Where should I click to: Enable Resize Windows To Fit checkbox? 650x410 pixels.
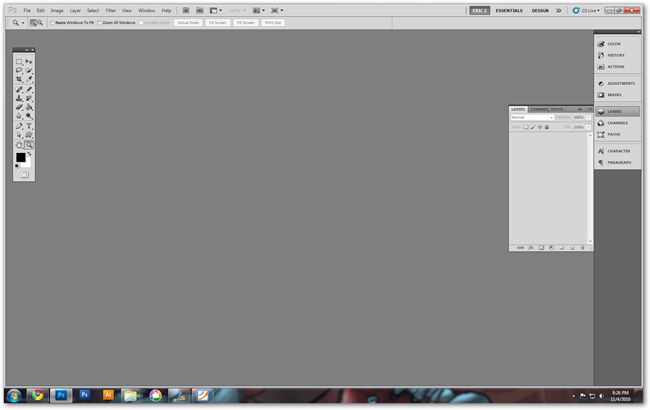tap(53, 23)
